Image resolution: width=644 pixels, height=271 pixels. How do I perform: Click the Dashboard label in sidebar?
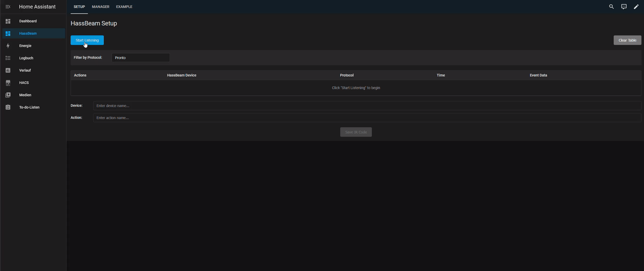click(x=28, y=21)
